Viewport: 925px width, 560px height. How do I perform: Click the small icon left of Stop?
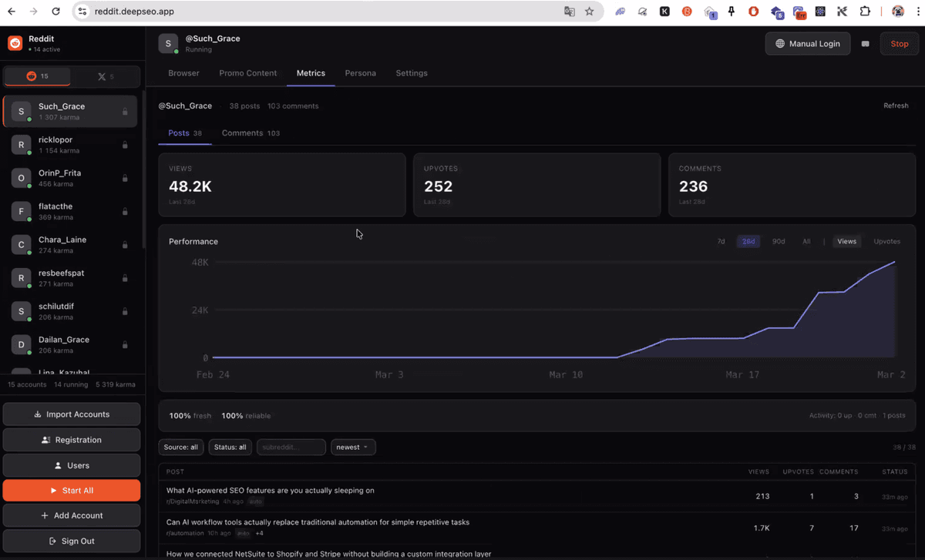[x=865, y=44]
